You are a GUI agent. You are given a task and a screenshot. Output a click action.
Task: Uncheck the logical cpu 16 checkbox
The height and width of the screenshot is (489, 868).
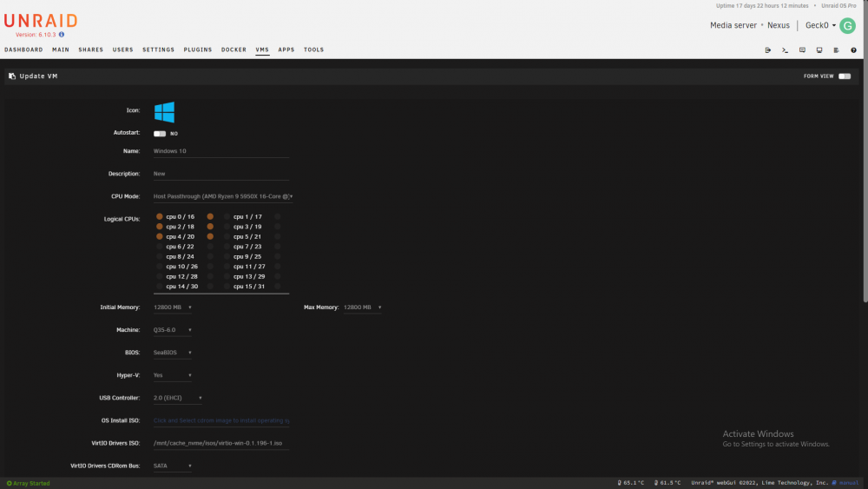point(210,216)
